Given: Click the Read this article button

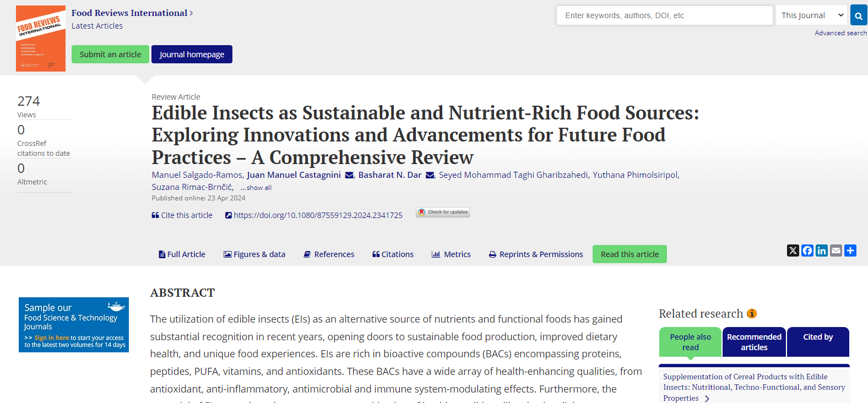Looking at the screenshot, I should point(630,254).
